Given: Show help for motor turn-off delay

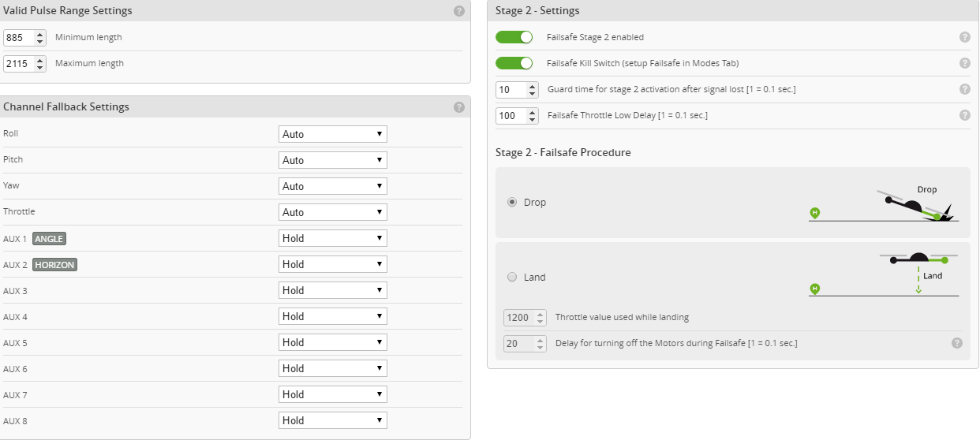Looking at the screenshot, I should (957, 343).
